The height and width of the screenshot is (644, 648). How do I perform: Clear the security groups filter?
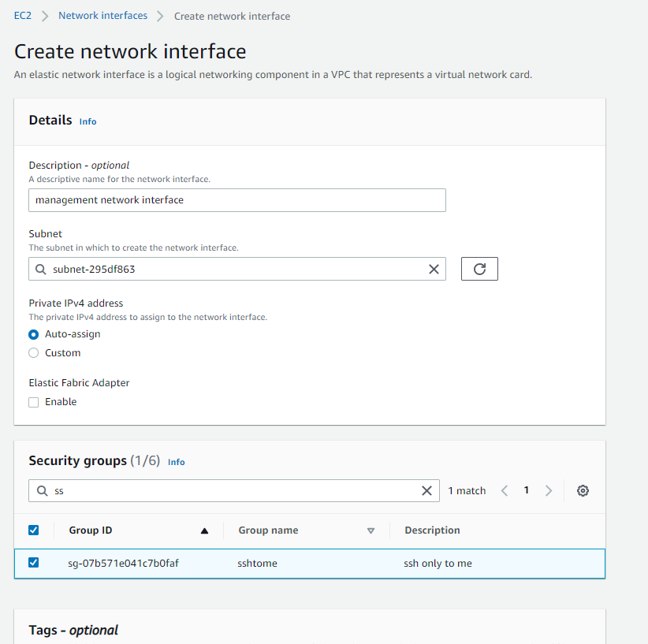(x=426, y=490)
